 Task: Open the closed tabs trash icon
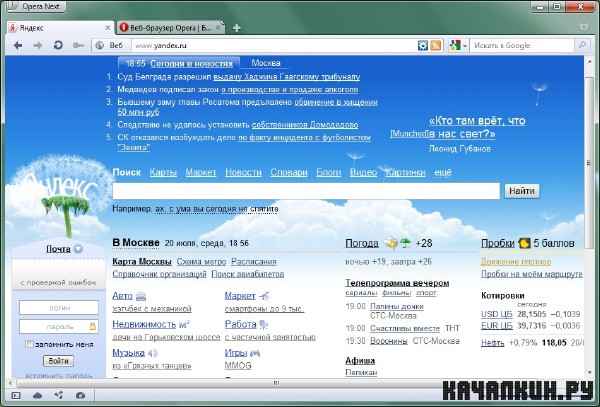click(x=584, y=28)
